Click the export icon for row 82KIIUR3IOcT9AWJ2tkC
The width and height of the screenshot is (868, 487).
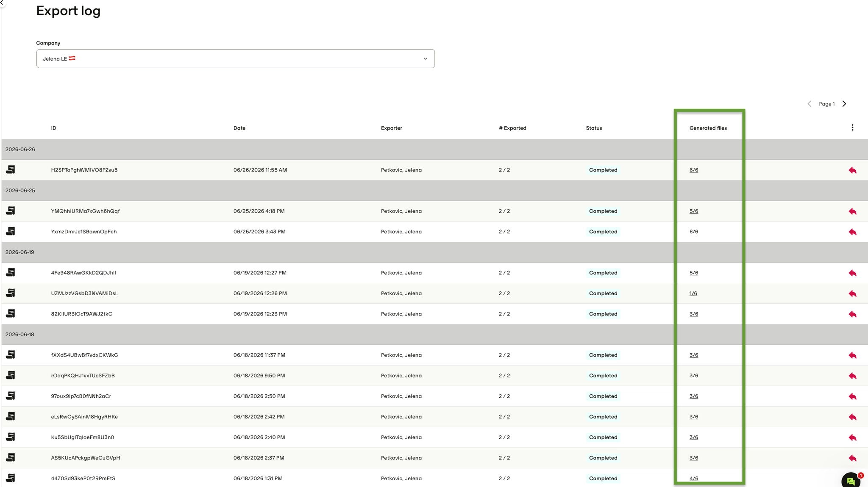11,313
